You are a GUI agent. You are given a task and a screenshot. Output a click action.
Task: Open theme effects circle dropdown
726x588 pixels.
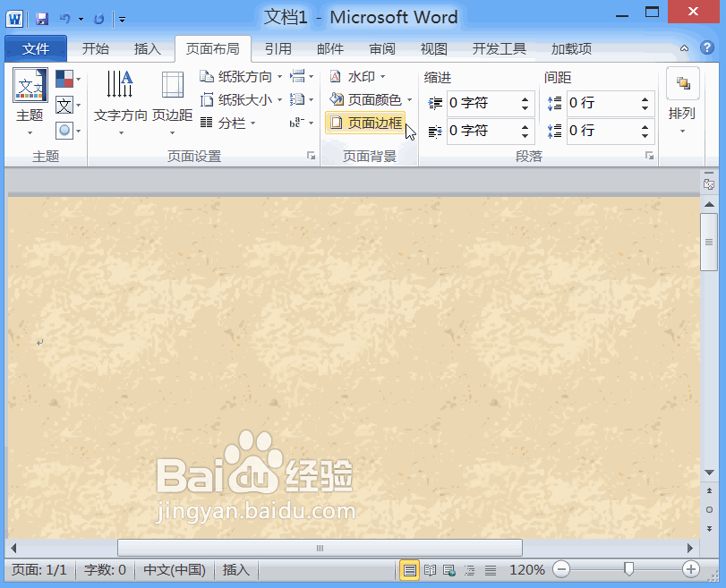point(68,131)
